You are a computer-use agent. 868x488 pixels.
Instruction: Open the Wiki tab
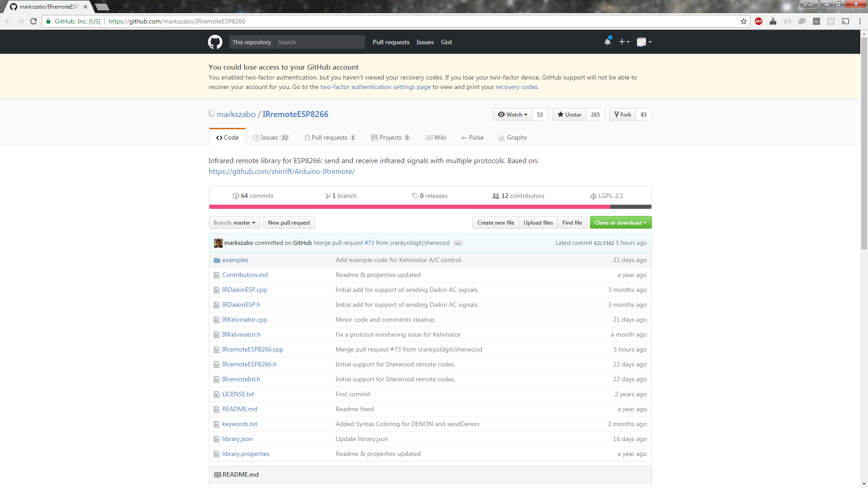(x=436, y=138)
